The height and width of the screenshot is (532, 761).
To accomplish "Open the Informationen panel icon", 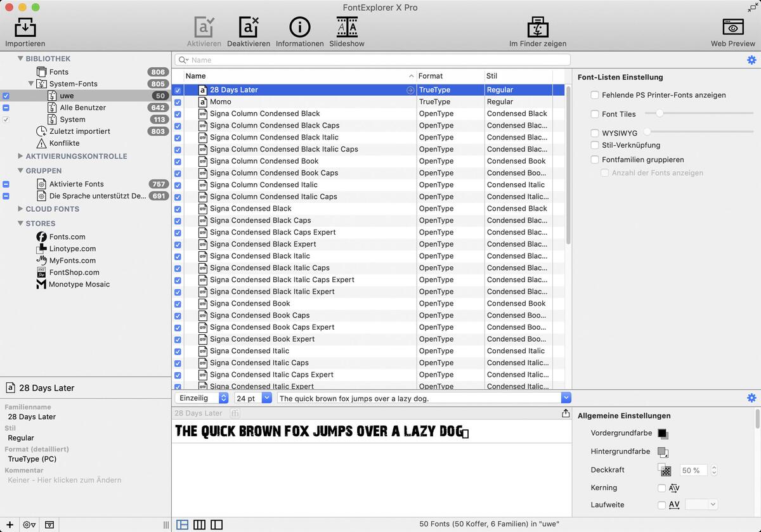I will (x=299, y=28).
